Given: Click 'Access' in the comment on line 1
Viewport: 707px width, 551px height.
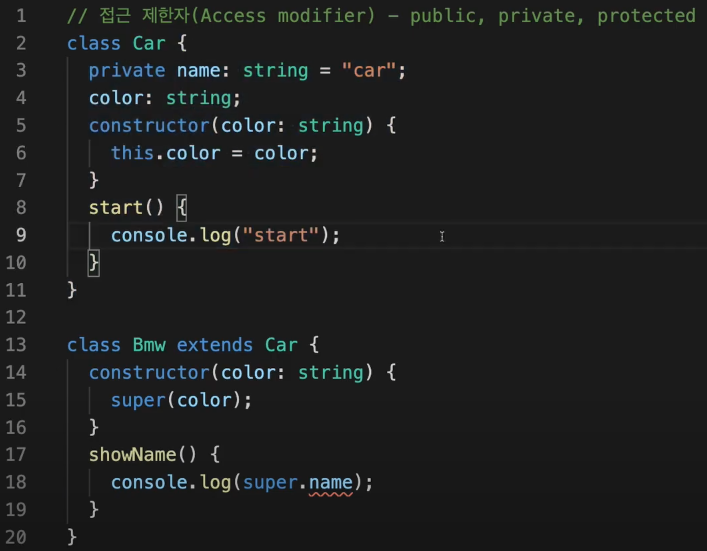Looking at the screenshot, I should click(x=233, y=16).
